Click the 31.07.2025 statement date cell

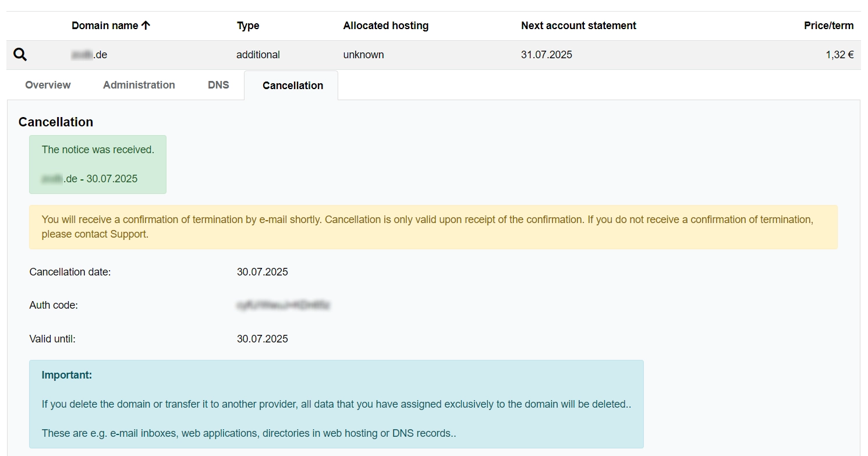tap(546, 55)
